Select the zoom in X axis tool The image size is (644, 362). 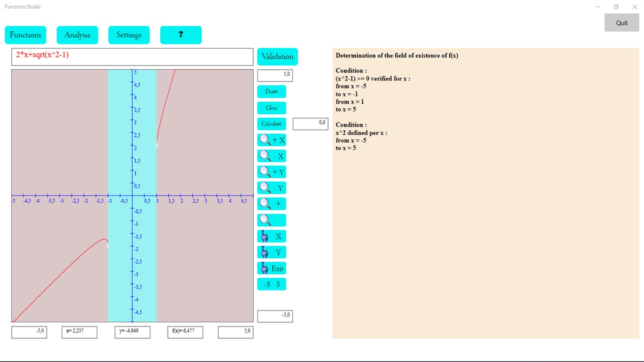tap(271, 140)
